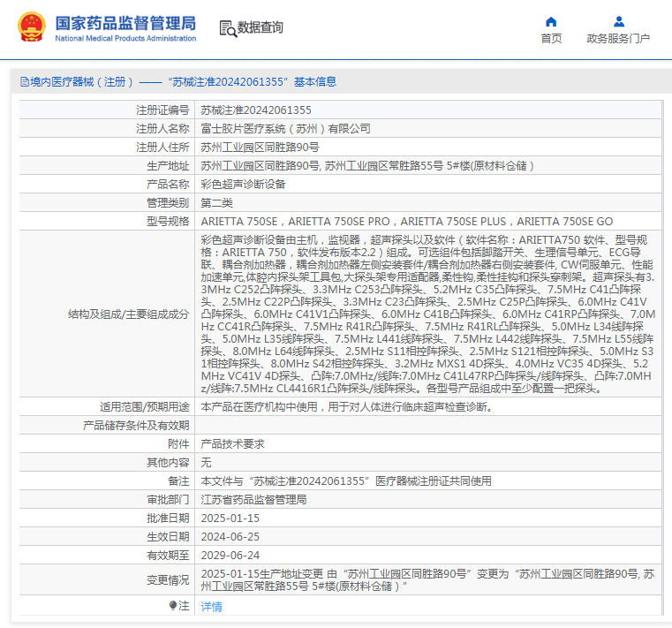Viewport: 672px width, 628px height.
Task: Click the 适用范围/预期用途 label cell
Action: [x=107, y=407]
